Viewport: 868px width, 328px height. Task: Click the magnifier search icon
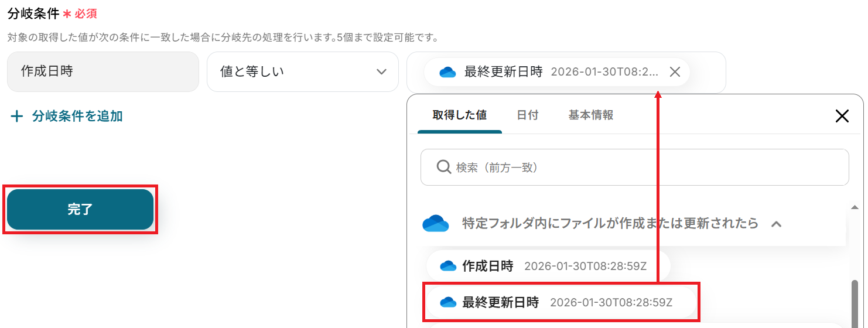click(444, 167)
